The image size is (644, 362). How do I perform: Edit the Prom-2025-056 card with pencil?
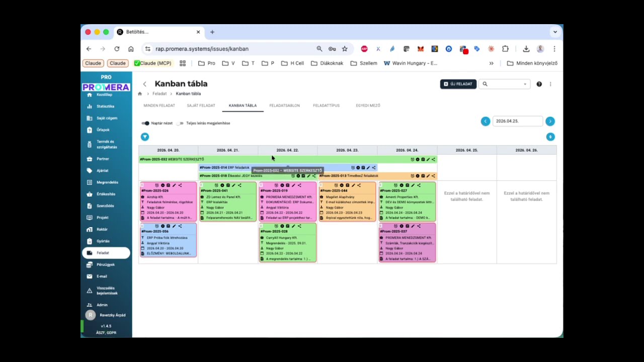click(x=174, y=226)
